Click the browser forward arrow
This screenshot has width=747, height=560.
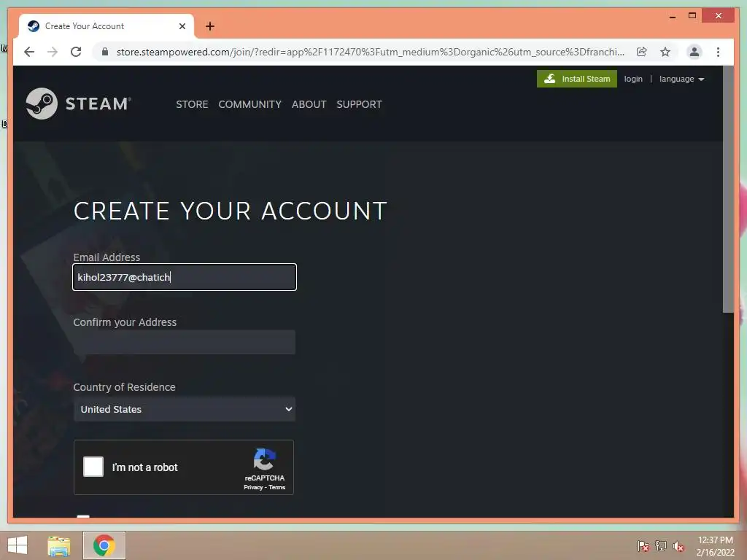[x=53, y=52]
